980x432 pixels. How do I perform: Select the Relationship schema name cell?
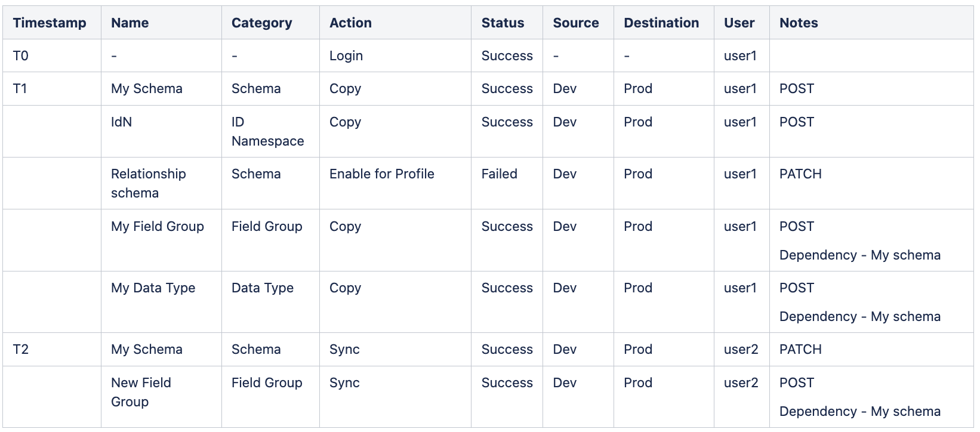pos(148,183)
